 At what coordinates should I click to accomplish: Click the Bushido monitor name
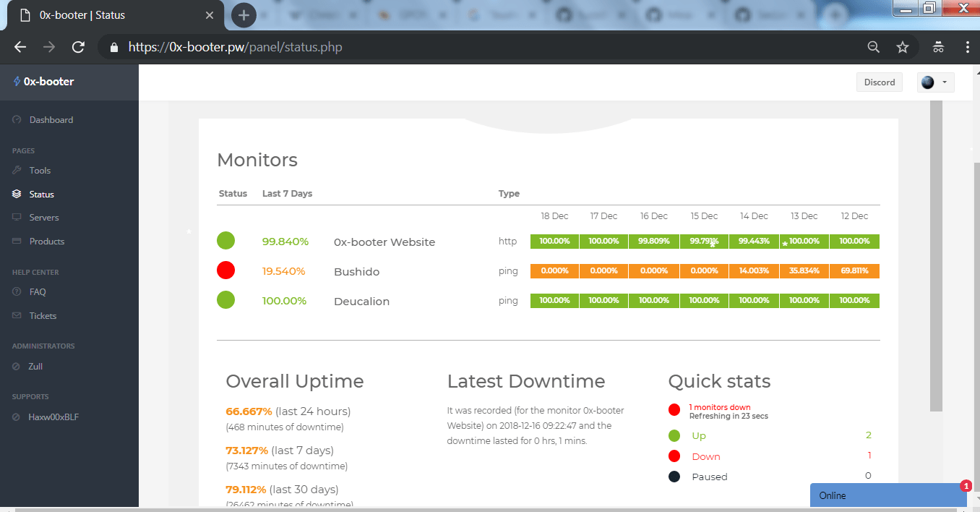click(x=356, y=272)
